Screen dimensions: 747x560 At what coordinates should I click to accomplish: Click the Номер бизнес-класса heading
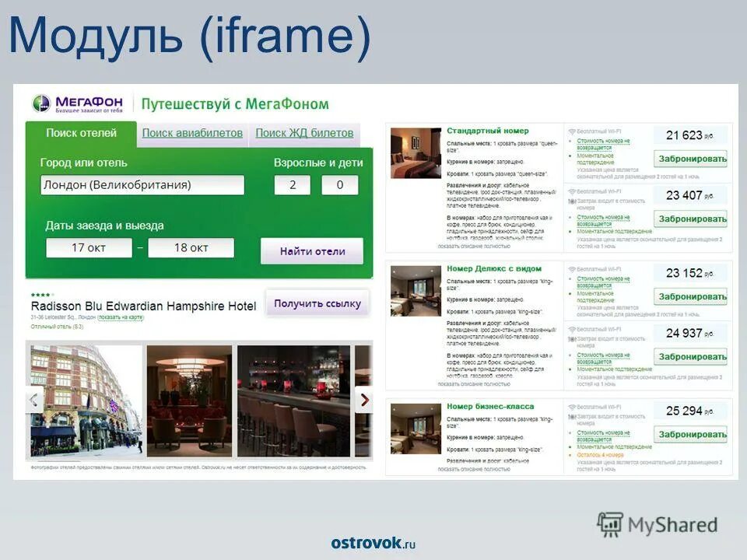click(x=490, y=406)
